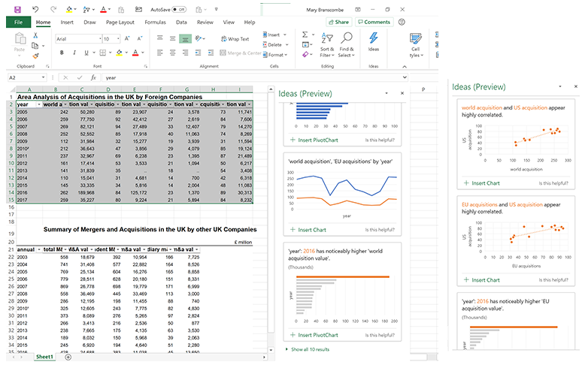The image size is (588, 368).
Task: Open the fill color yellow swatch
Action: pyautogui.click(x=120, y=53)
